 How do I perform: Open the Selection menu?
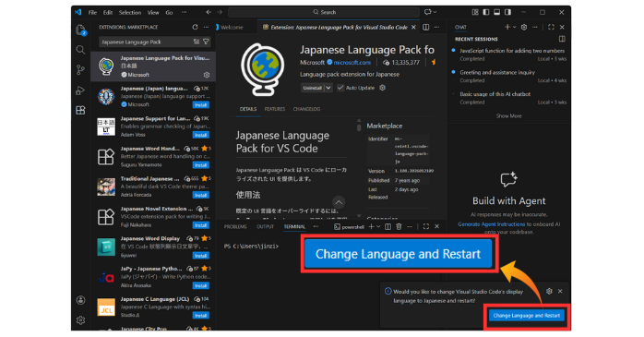(x=130, y=12)
